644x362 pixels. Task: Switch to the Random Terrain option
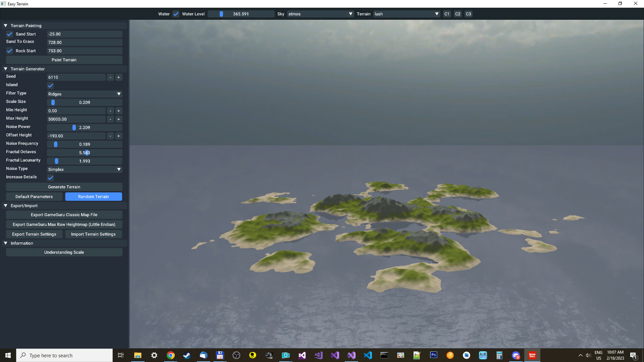click(93, 196)
